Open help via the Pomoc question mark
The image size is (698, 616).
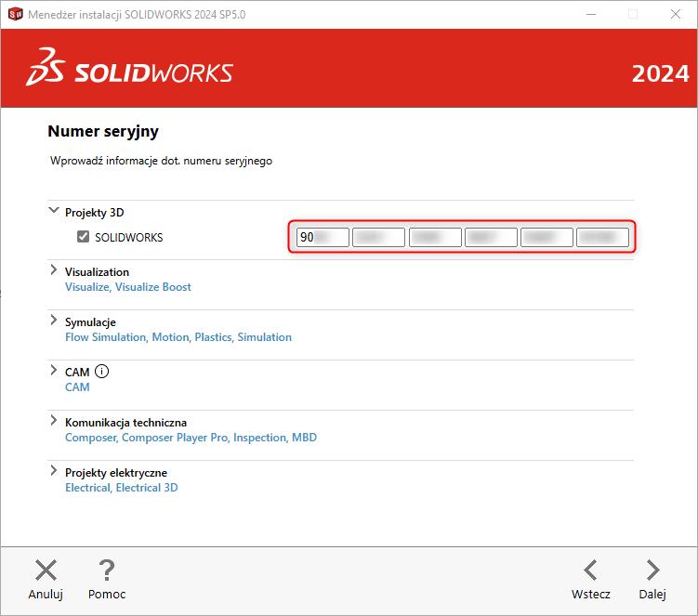coord(107,570)
